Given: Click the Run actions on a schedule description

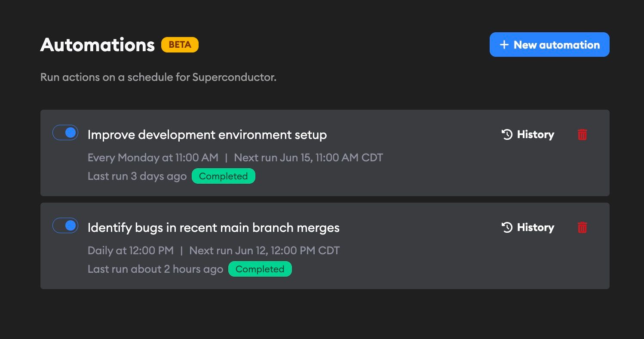Looking at the screenshot, I should coord(158,77).
